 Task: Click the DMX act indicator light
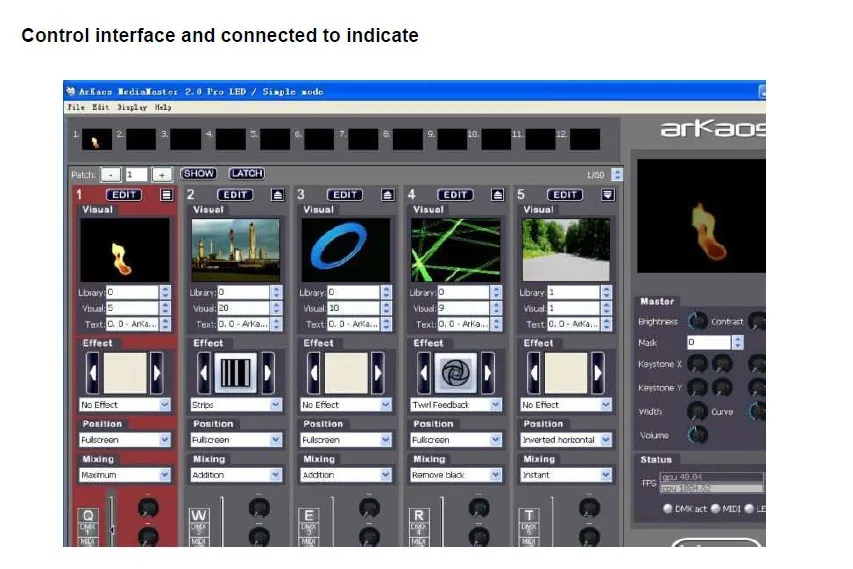667,509
